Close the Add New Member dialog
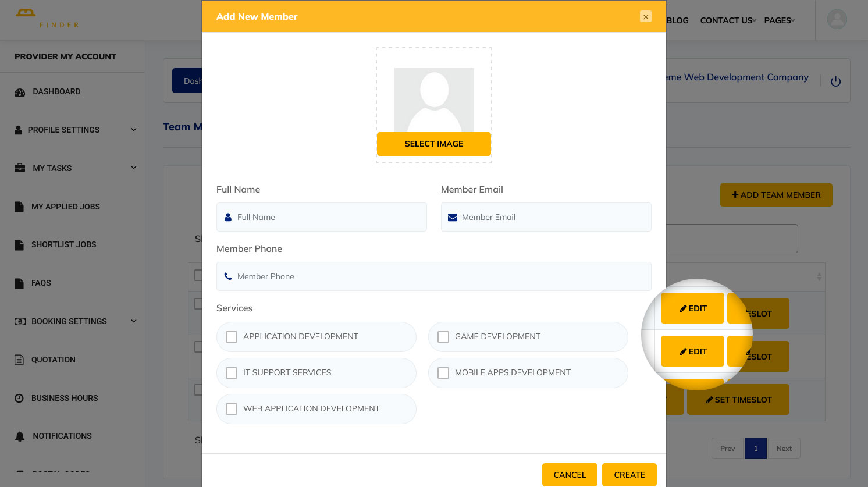Screen dimensions: 868x487 click(645, 17)
